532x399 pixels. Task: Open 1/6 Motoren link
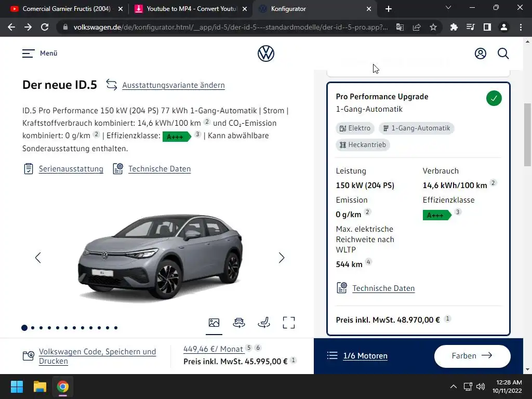365,355
